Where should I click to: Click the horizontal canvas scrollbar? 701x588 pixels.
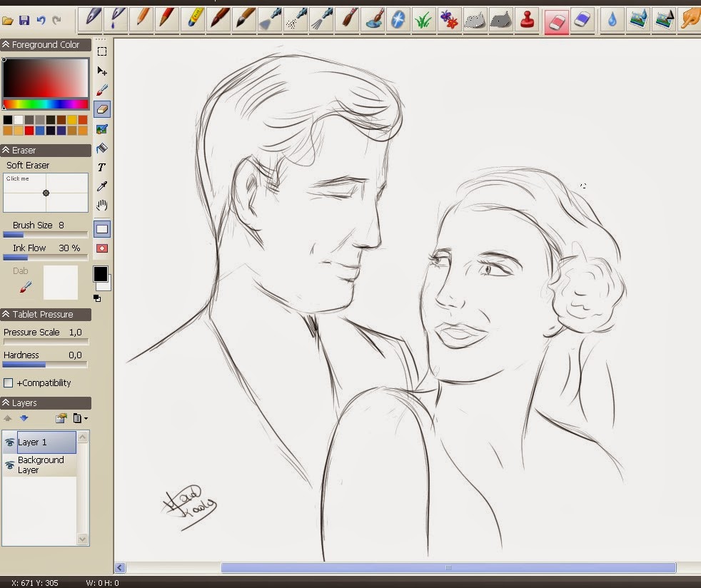coord(448,568)
